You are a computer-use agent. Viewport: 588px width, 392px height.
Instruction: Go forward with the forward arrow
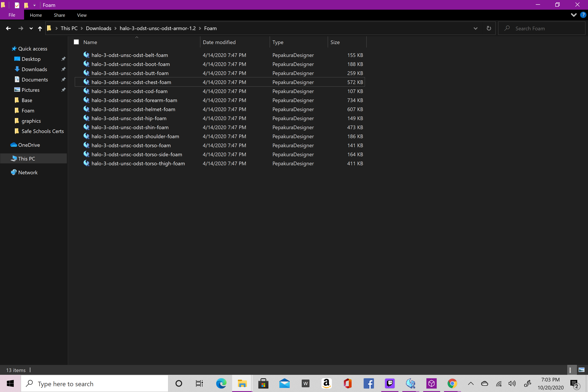point(21,28)
